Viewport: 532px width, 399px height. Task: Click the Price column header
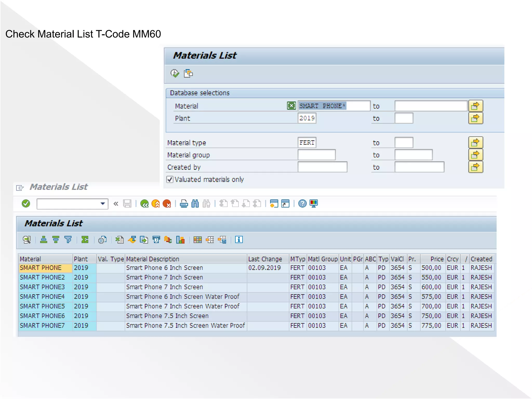433,259
